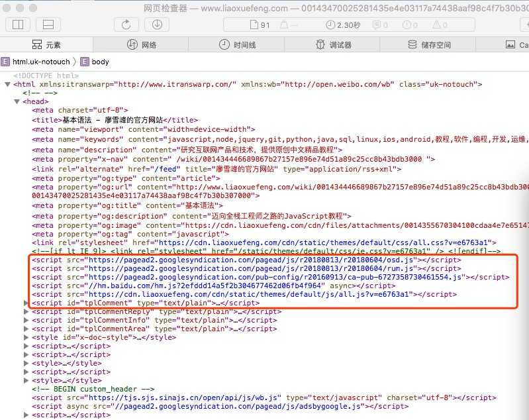Select the empty comment under html
529x420 pixels.
coord(40,93)
